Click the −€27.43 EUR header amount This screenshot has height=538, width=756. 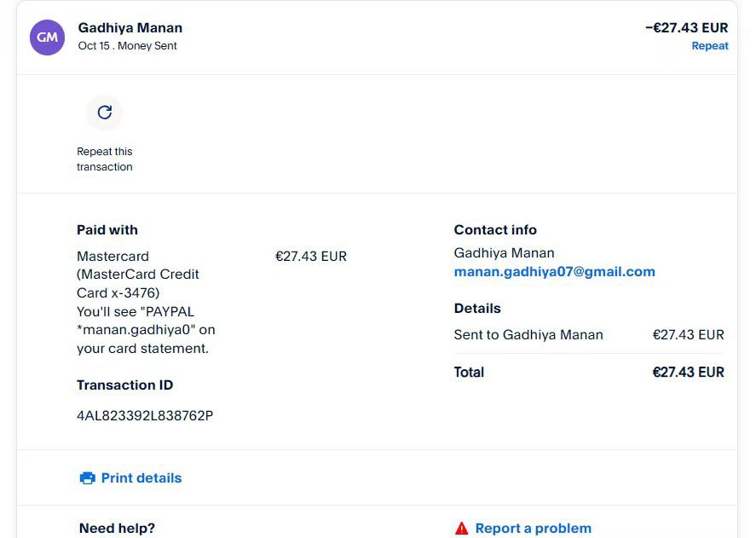click(686, 28)
